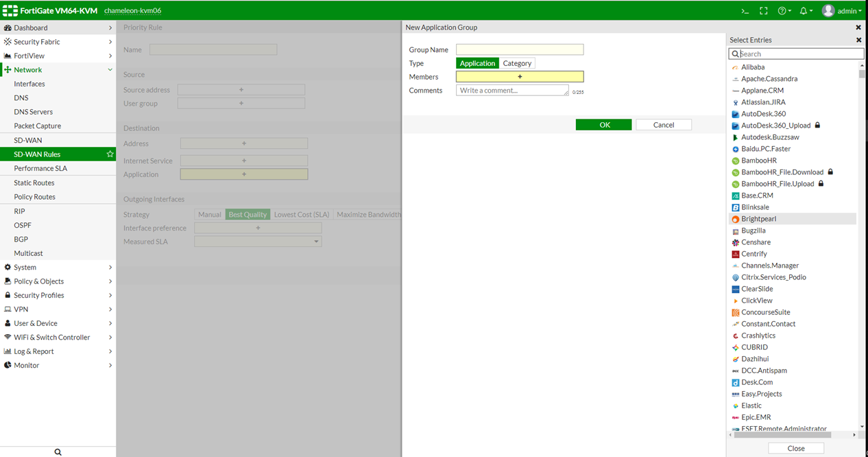Switch type to Category
The height and width of the screenshot is (457, 868).
point(517,63)
